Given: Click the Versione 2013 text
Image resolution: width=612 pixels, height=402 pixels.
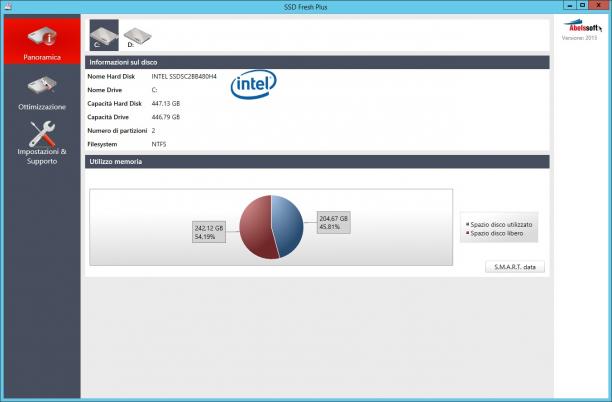Looking at the screenshot, I should point(580,38).
